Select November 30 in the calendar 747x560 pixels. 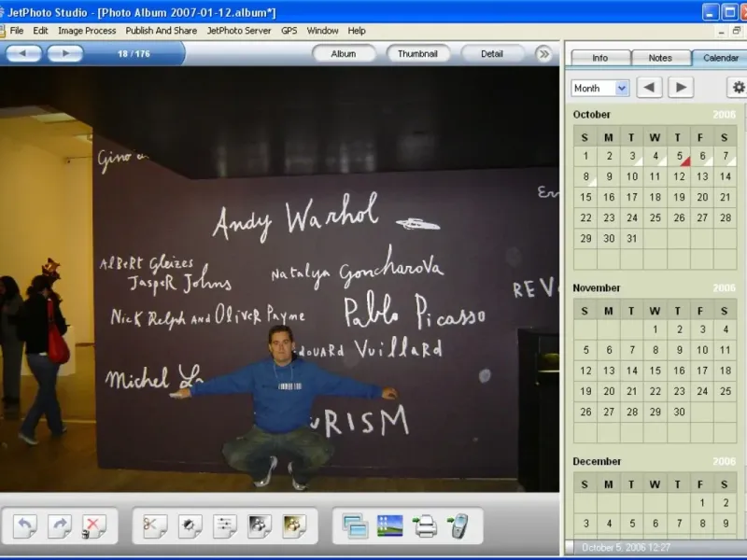(x=679, y=412)
